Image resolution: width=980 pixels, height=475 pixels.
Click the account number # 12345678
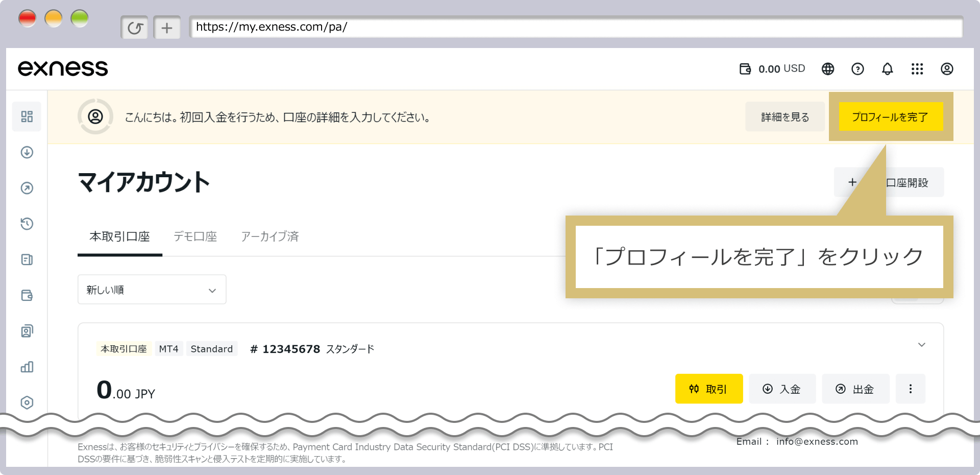(x=285, y=349)
